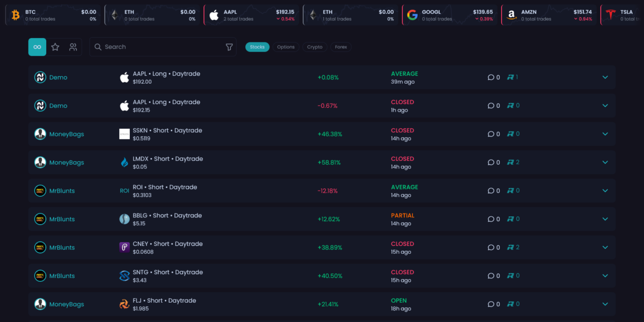Toggle the Crypto filter pill
The width and height of the screenshot is (644, 322).
[x=314, y=47]
